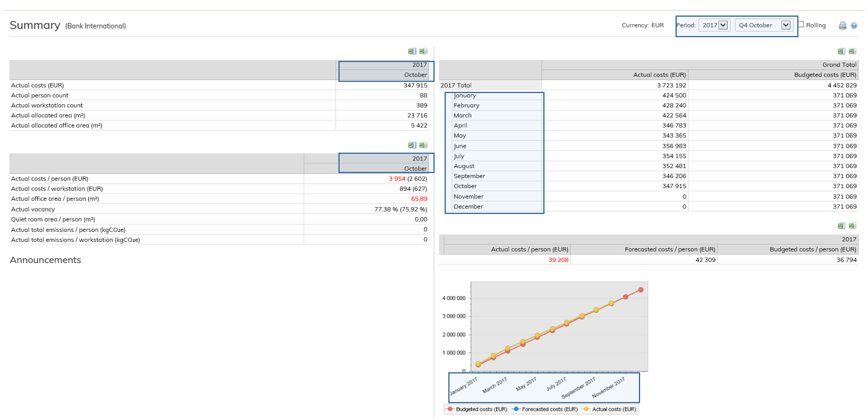Select the December row in monthly table
868x420 pixels.
[x=468, y=207]
